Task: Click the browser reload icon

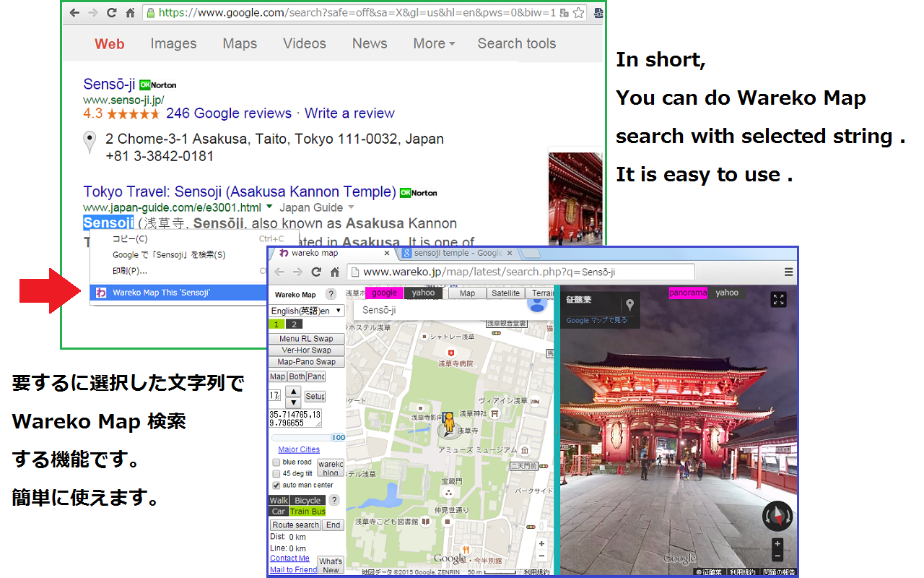Action: 113,13
